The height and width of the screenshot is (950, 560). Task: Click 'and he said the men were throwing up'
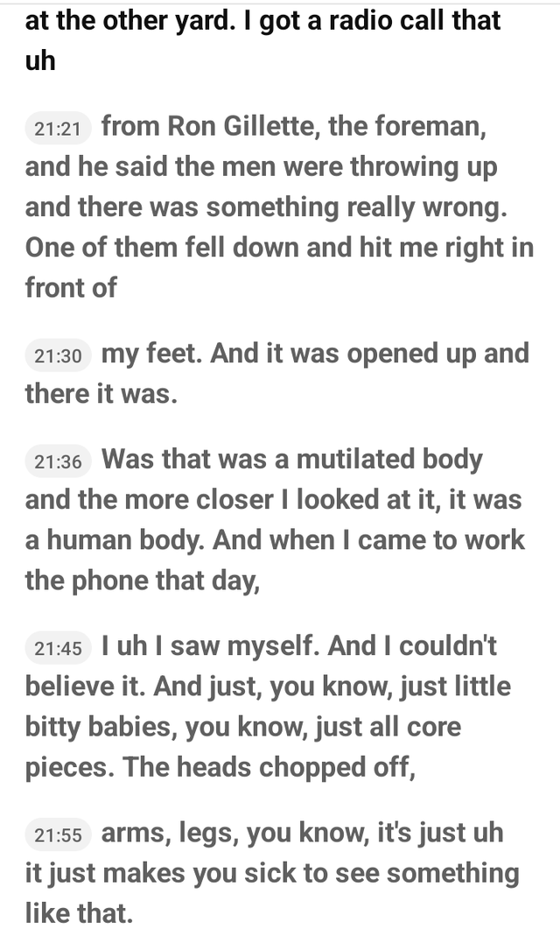tap(261, 166)
